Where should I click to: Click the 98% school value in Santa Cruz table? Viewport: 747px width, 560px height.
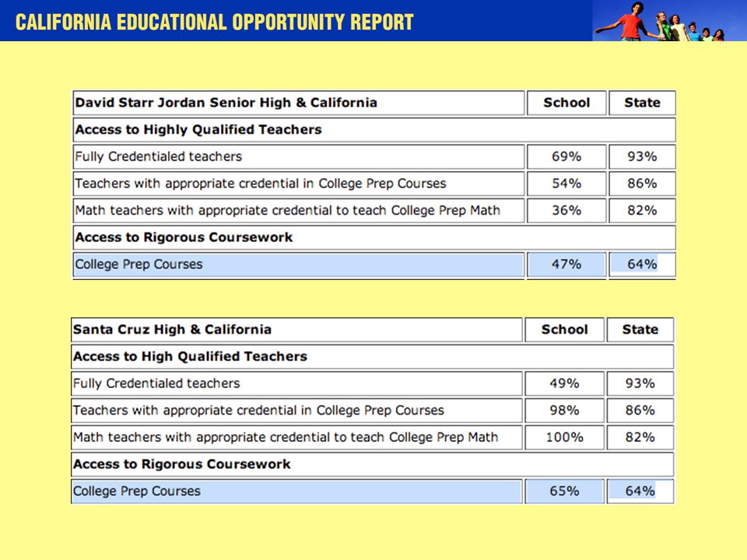pyautogui.click(x=565, y=411)
